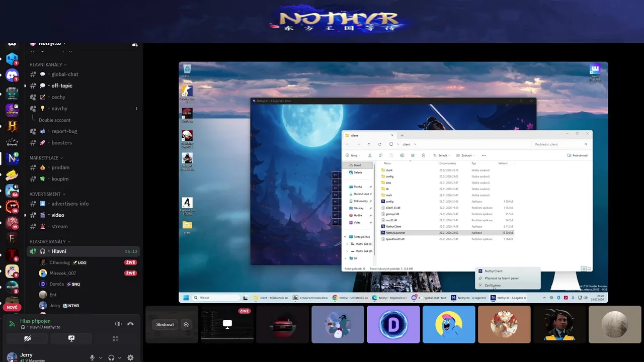
Task: Open the red T server icon
Action: click(12, 255)
